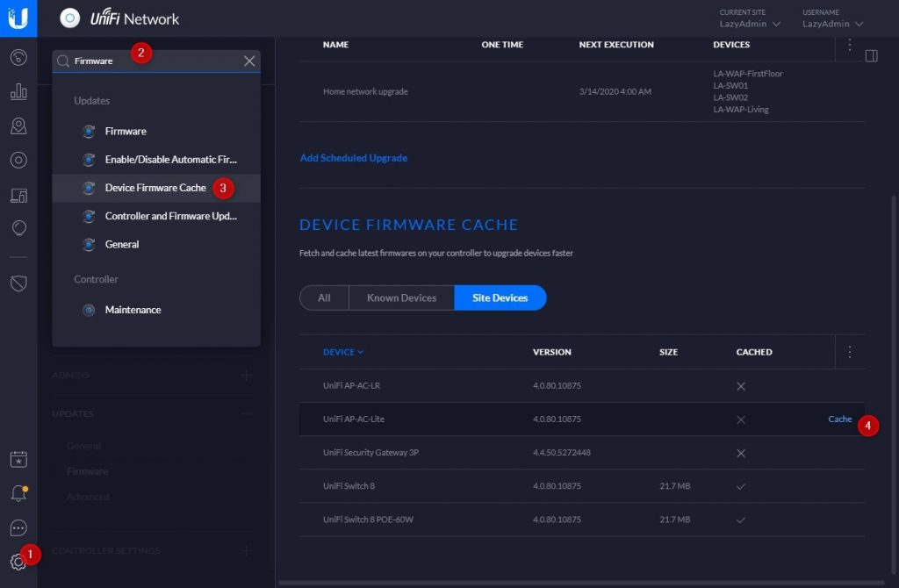Image resolution: width=899 pixels, height=588 pixels.
Task: Click version 4.4.50.5272448
Action: point(561,453)
